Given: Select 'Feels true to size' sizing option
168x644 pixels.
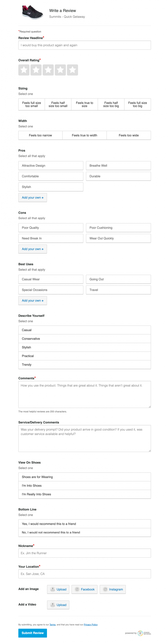Looking at the screenshot, I should (85, 104).
